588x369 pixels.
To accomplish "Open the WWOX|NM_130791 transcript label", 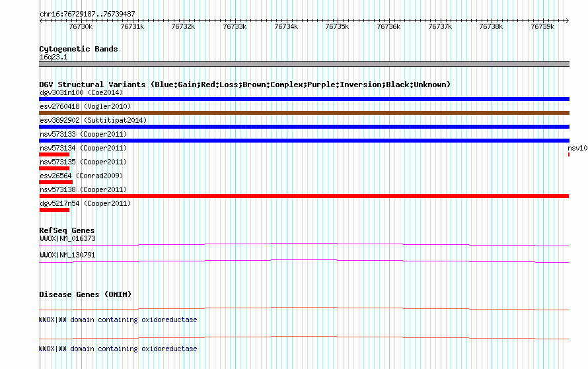I will (x=67, y=255).
